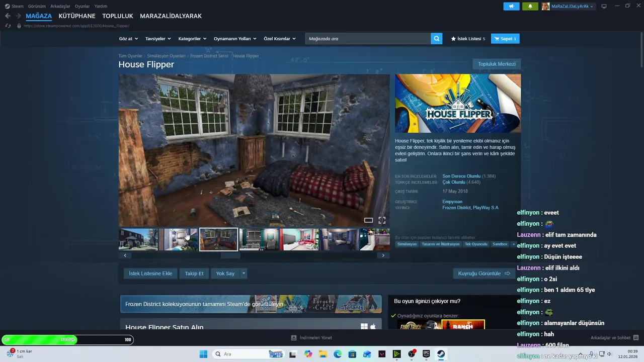Open fullscreen view of the screenshot
Image resolution: width=644 pixels, height=362 pixels.
tap(382, 220)
